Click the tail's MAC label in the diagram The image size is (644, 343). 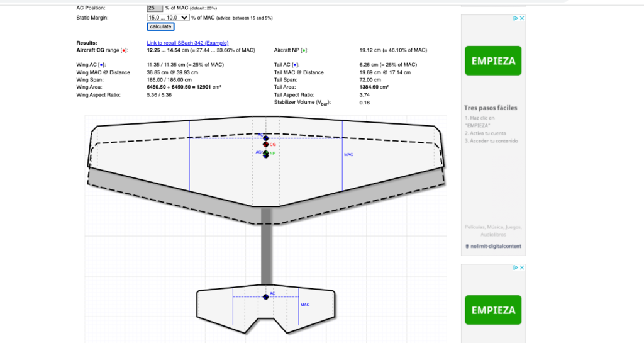coord(305,305)
